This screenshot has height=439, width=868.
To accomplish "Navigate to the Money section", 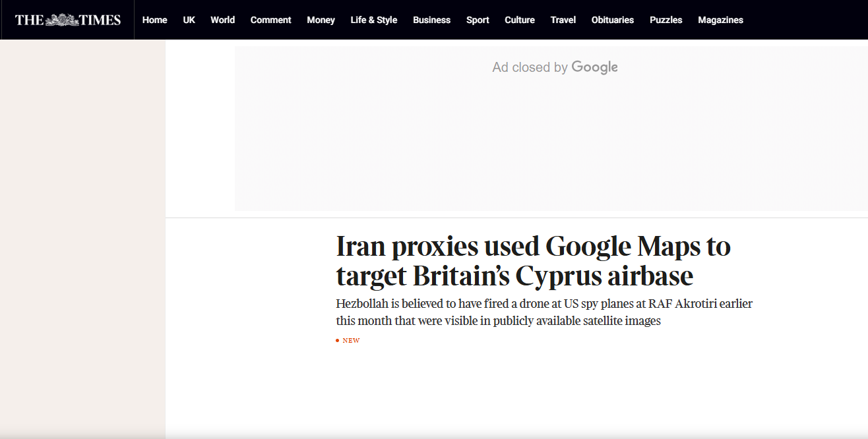I will [x=321, y=20].
